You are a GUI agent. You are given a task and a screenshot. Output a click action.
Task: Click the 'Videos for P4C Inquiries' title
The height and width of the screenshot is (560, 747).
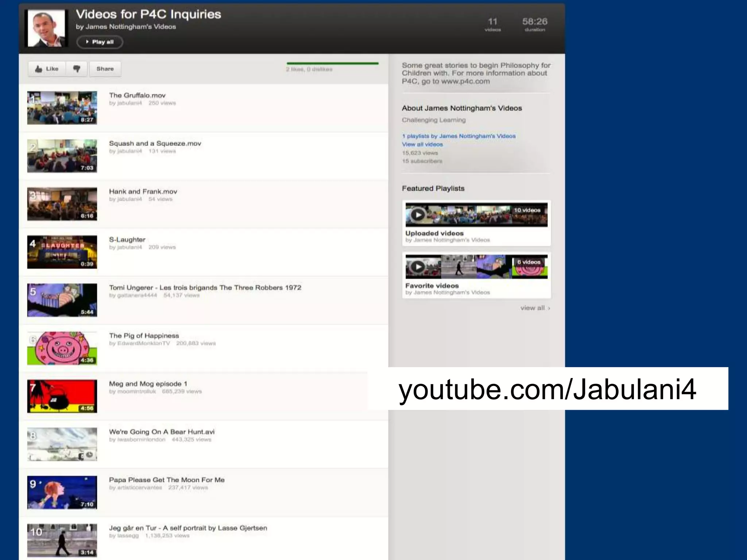coord(148,14)
